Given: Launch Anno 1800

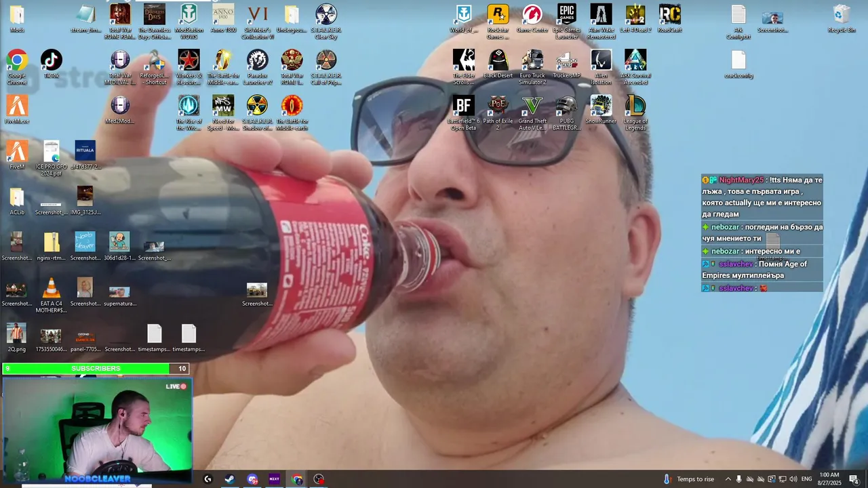Looking at the screenshot, I should click(x=223, y=18).
